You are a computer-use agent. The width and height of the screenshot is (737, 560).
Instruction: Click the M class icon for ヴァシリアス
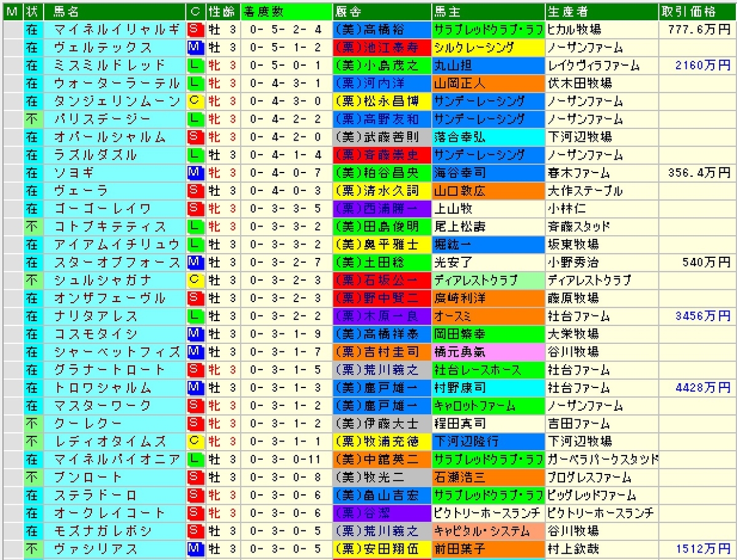tap(195, 548)
